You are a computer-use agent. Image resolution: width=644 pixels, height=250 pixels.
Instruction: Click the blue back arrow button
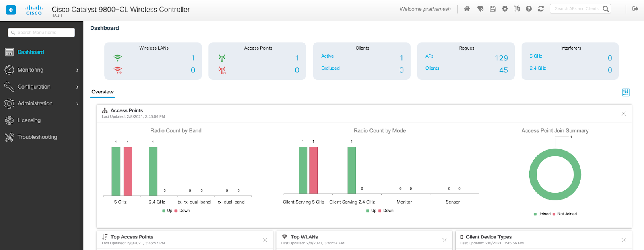(11, 10)
